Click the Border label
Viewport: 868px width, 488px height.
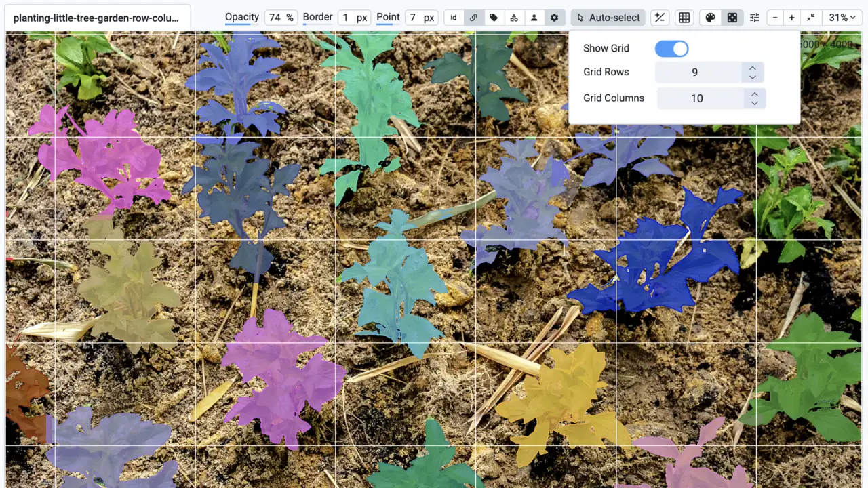click(x=317, y=17)
